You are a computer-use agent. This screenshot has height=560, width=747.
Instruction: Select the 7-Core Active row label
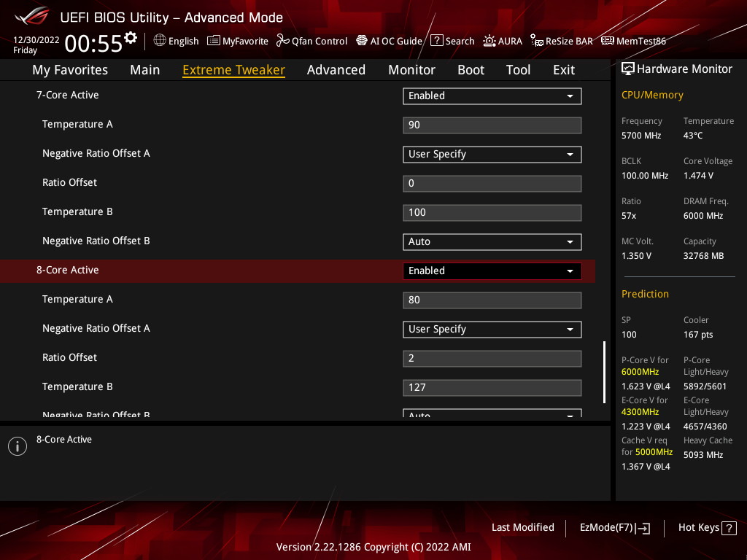(68, 96)
